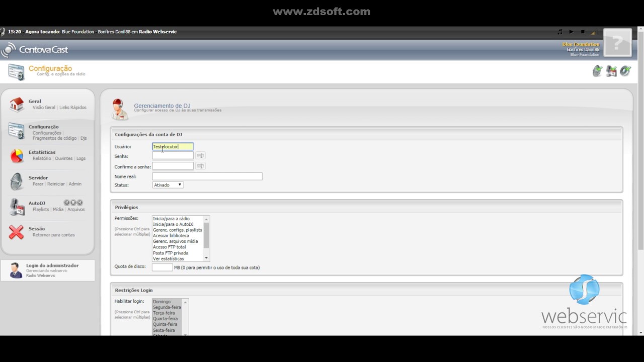
Task: Click the Quota de disco field
Action: point(163,267)
